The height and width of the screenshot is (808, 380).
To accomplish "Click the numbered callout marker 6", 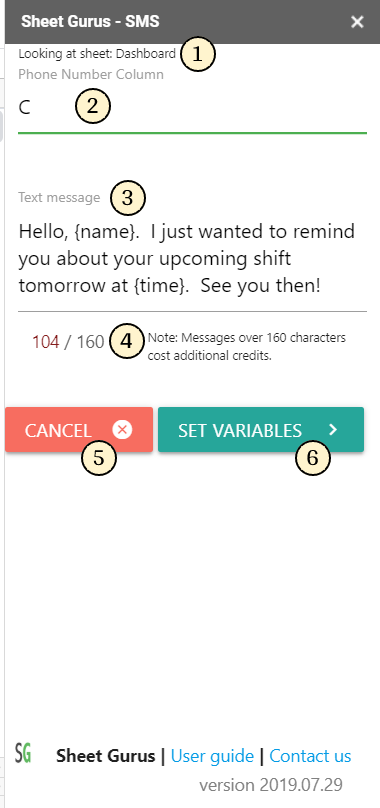I will (313, 458).
